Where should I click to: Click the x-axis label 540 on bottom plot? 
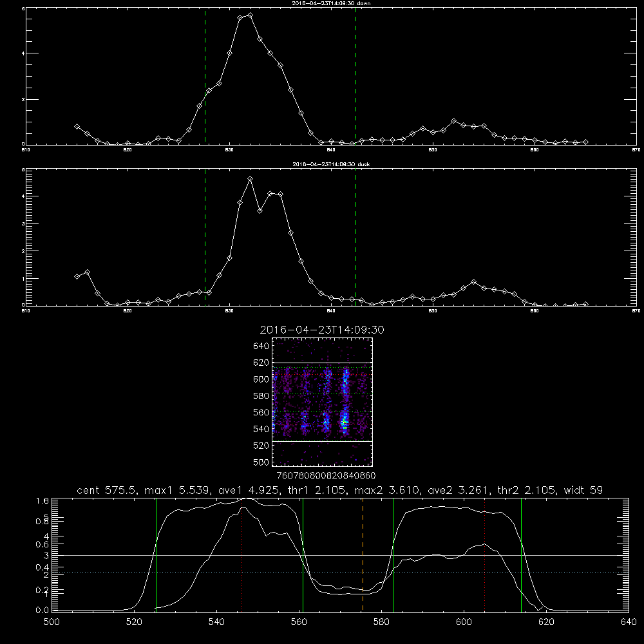click(216, 622)
